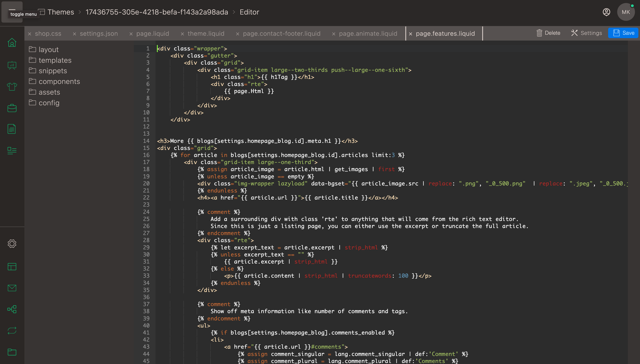Image resolution: width=640 pixels, height=364 pixels.
Task: Switch to the settings.json tab
Action: (x=99, y=33)
